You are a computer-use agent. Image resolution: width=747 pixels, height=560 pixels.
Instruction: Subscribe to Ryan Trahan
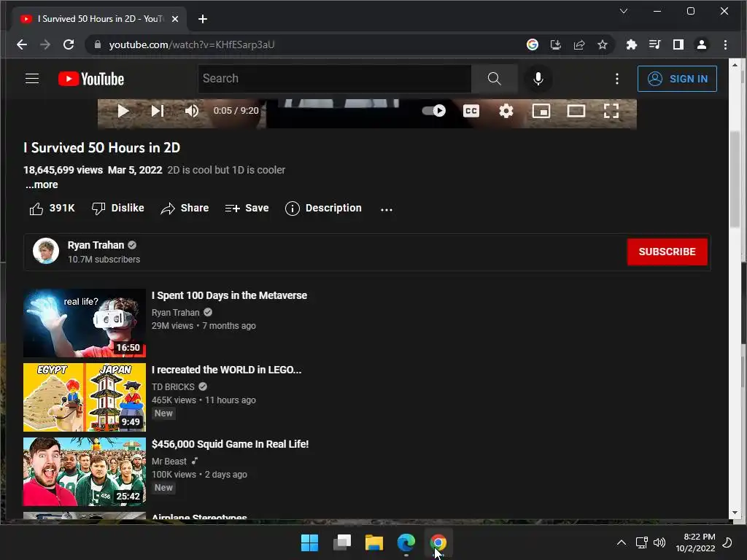tap(667, 252)
